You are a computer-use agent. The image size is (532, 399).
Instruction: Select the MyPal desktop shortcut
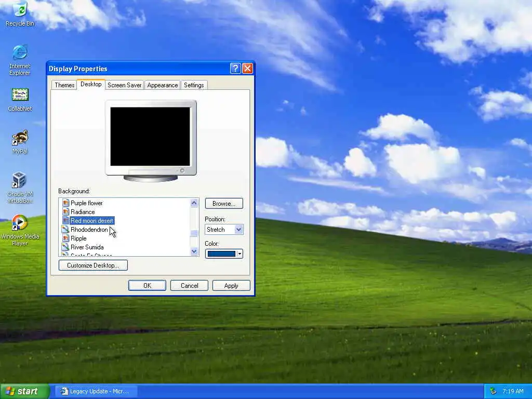[x=20, y=142]
